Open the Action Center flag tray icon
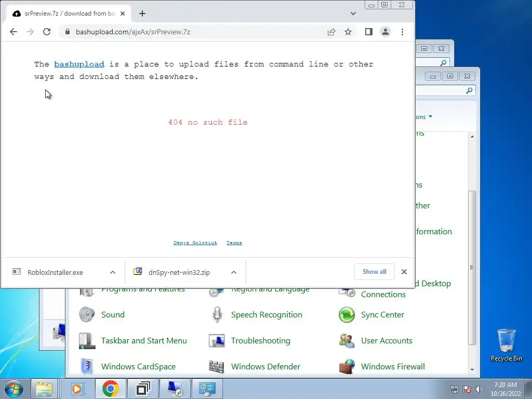This screenshot has width=532, height=399. [x=467, y=389]
